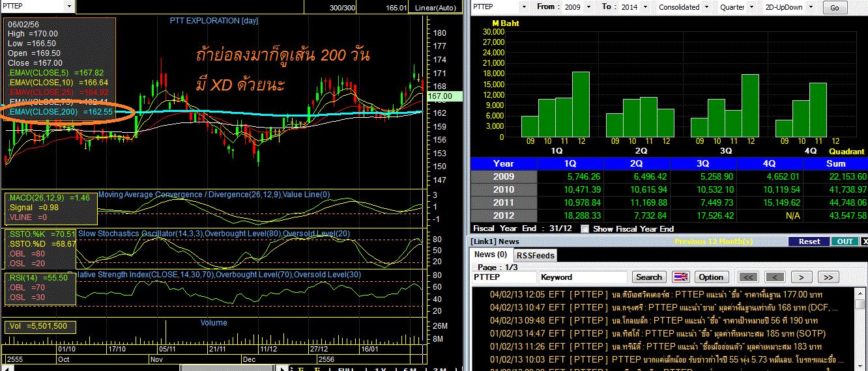Click the news Option button
This screenshot has width=868, height=371.
point(711,277)
